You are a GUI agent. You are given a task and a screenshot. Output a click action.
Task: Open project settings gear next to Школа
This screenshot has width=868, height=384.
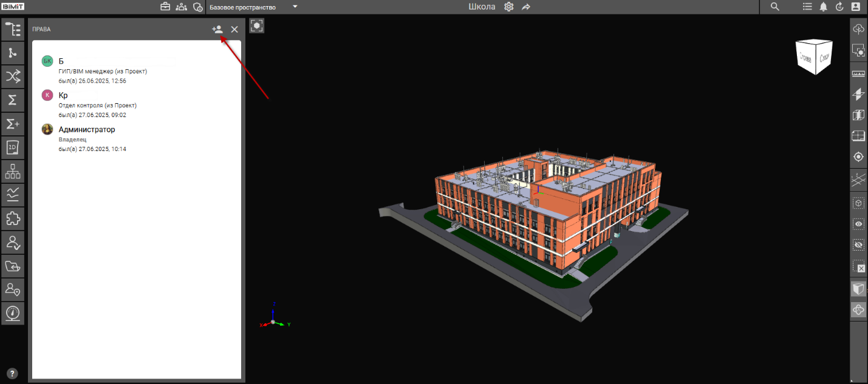tap(509, 7)
